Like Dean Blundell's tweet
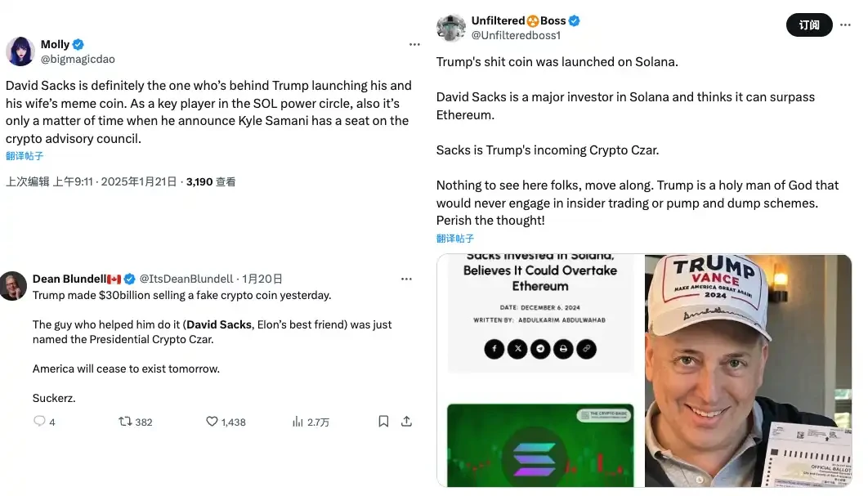This screenshot has height=496, width=868. tap(213, 421)
